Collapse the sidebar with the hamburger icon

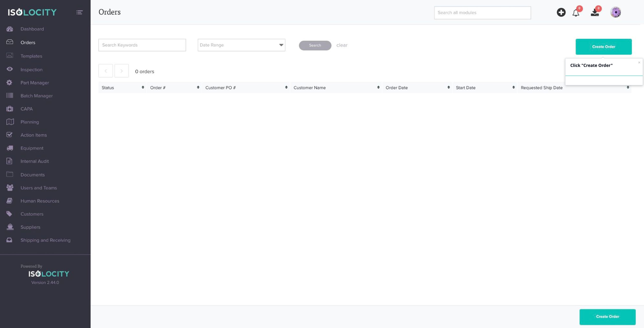(x=79, y=12)
